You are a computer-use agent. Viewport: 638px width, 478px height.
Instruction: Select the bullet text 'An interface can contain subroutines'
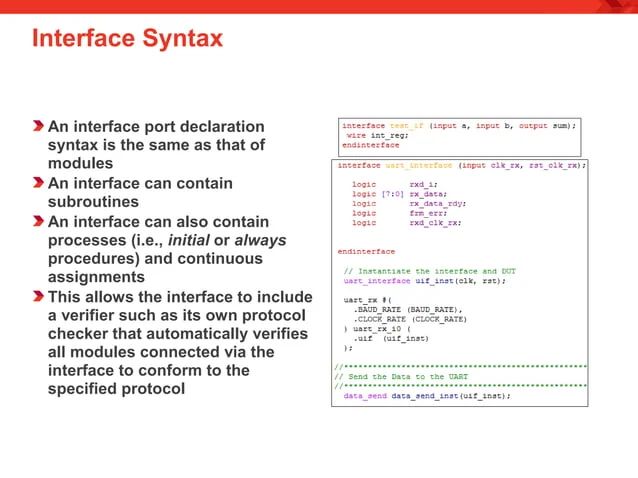140,192
